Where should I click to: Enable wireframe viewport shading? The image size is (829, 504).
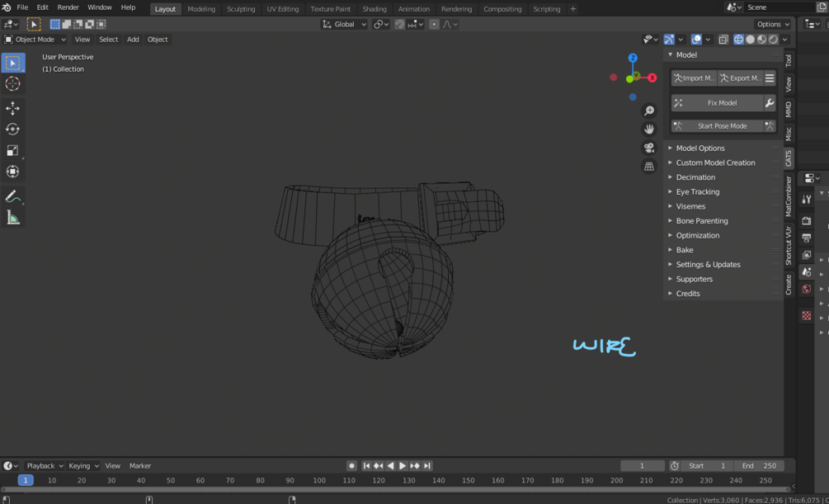click(738, 39)
